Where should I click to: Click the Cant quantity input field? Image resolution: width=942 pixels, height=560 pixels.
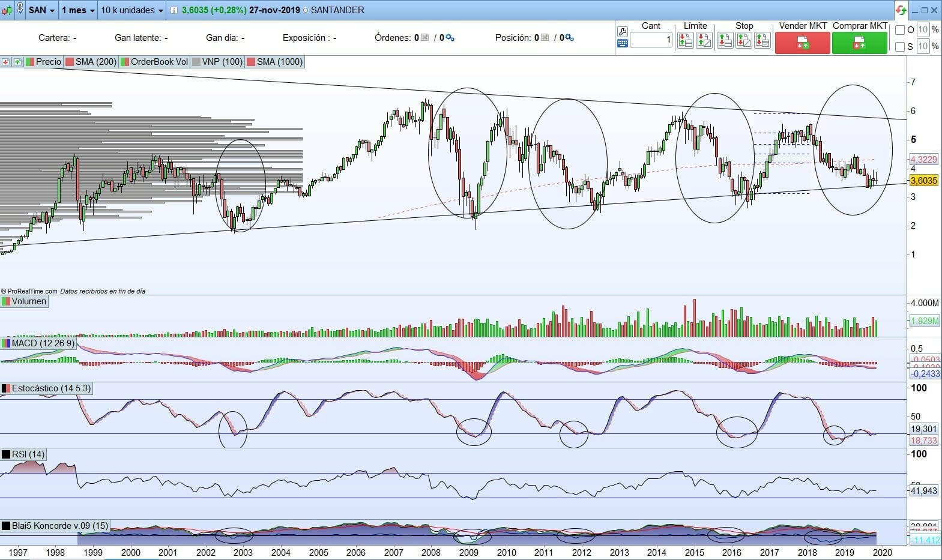pos(651,40)
